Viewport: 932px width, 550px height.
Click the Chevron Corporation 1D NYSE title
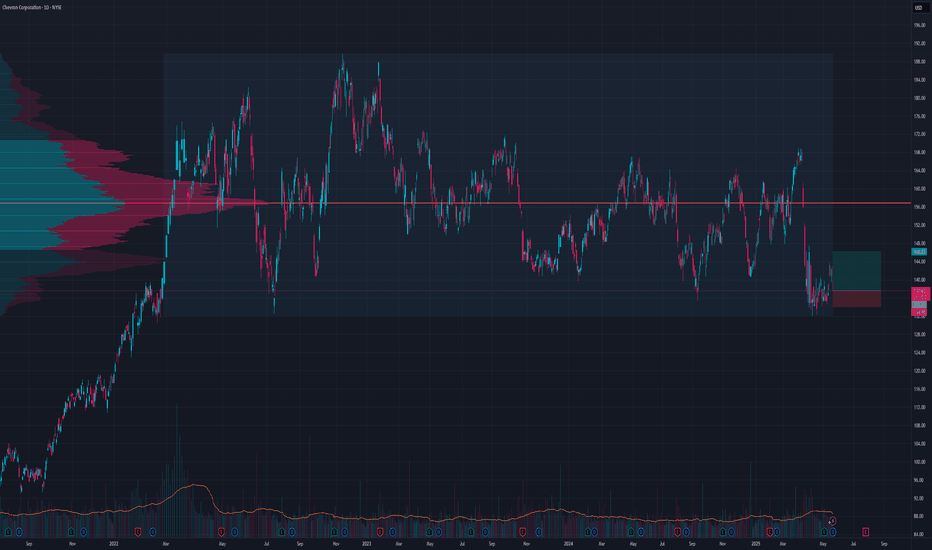pos(32,7)
